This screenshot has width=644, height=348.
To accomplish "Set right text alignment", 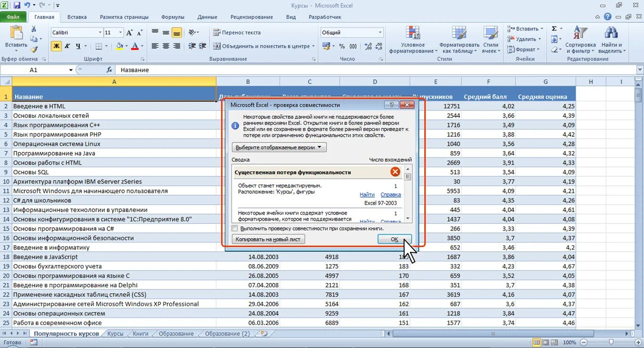I will (177, 46).
